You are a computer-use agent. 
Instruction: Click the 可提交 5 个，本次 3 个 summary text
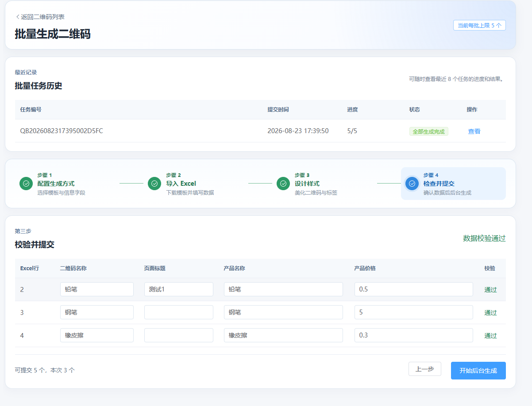[x=45, y=370]
